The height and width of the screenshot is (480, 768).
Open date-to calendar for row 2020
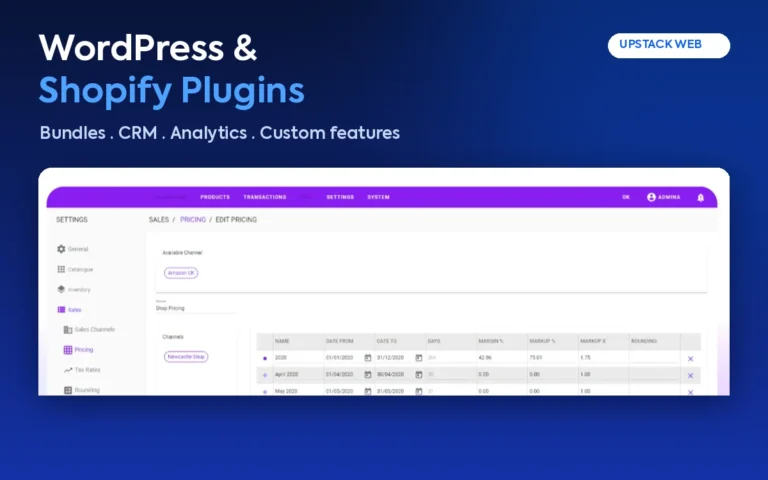[419, 358]
